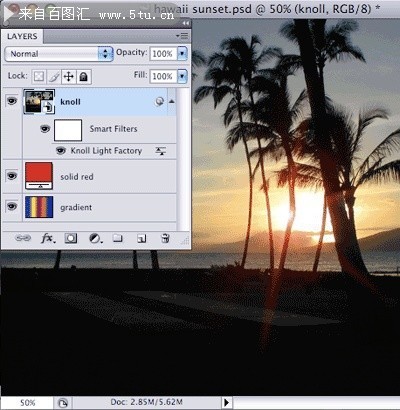Select the Smart Filters mask thumbnail

coord(68,130)
